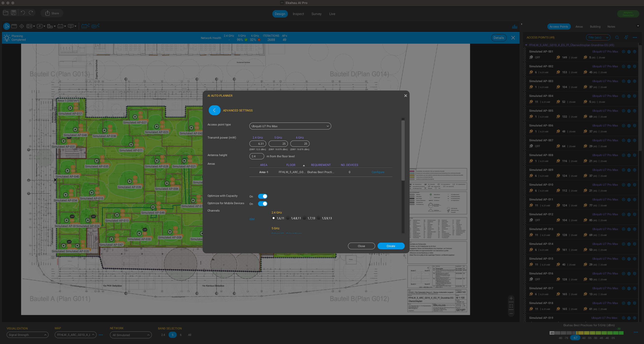The image size is (644, 344).
Task: Collapse the FFHLW floor access point group
Action: pos(526,45)
